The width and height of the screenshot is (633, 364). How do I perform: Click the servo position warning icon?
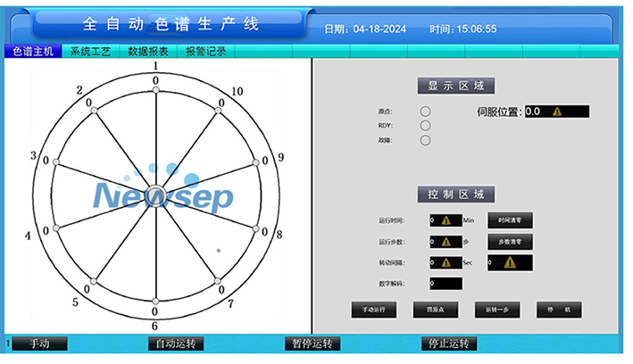(557, 112)
